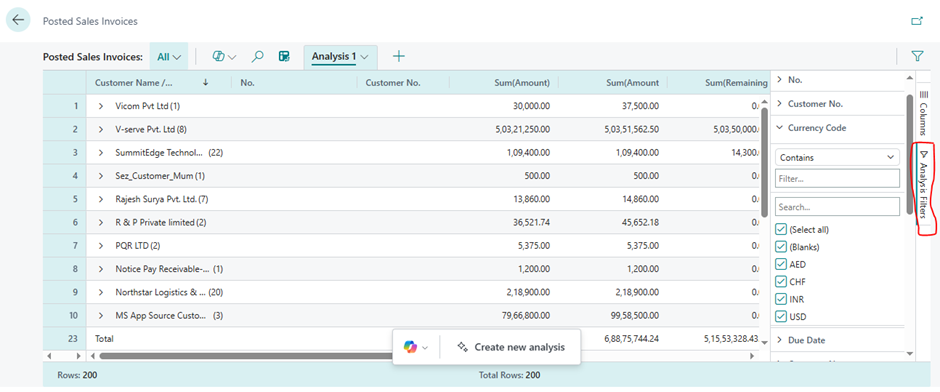Open the All views dropdown
This screenshot has height=392, width=940.
click(x=169, y=57)
